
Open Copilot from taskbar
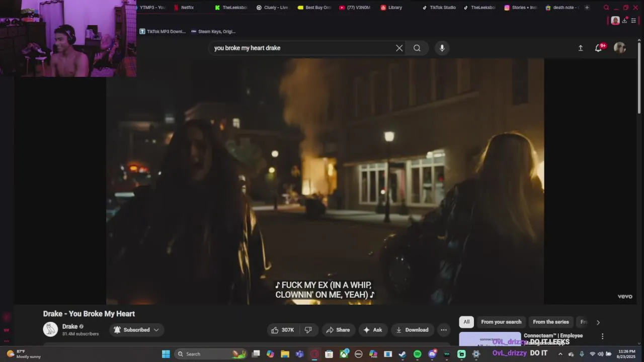[x=270, y=354]
